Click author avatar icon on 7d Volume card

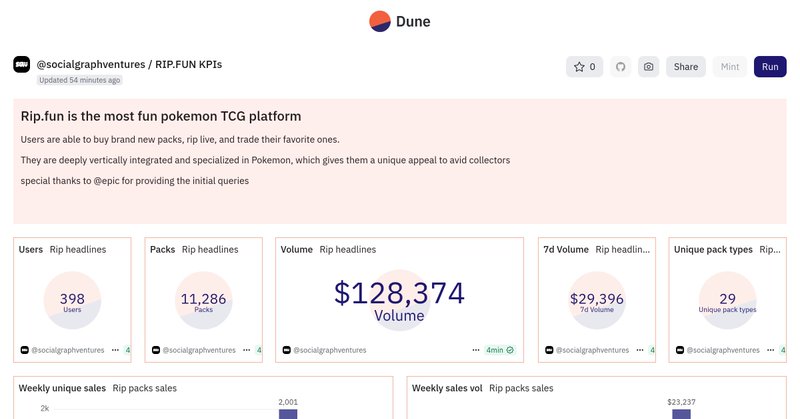tap(549, 350)
